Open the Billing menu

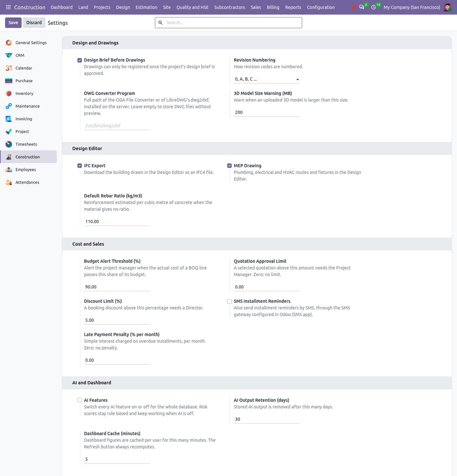273,7
